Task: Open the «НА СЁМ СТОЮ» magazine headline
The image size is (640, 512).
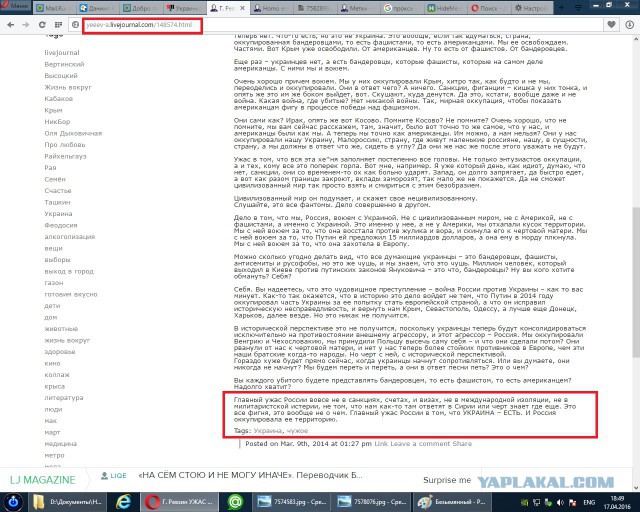Action: click(x=250, y=475)
